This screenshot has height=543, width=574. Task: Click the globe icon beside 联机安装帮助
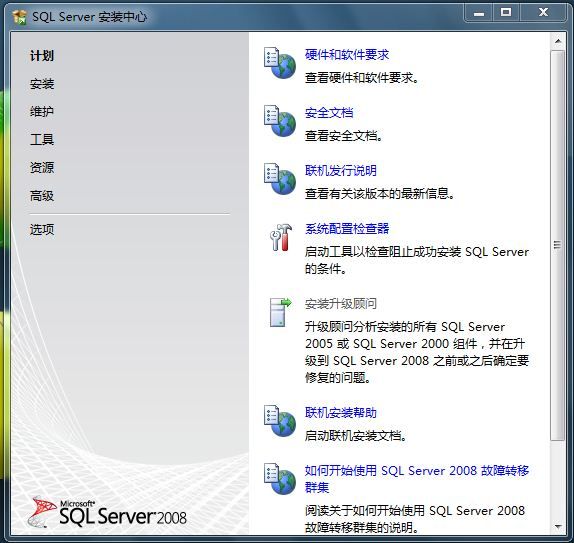tap(280, 421)
